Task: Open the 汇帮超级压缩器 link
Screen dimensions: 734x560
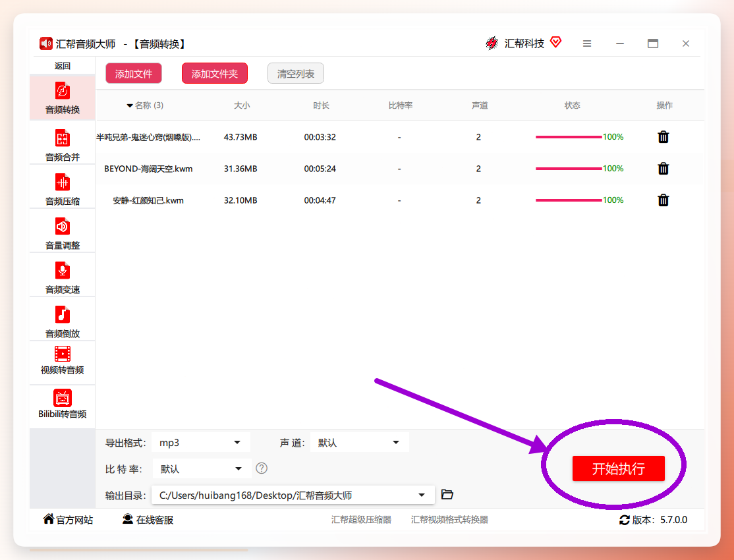Action: (361, 520)
